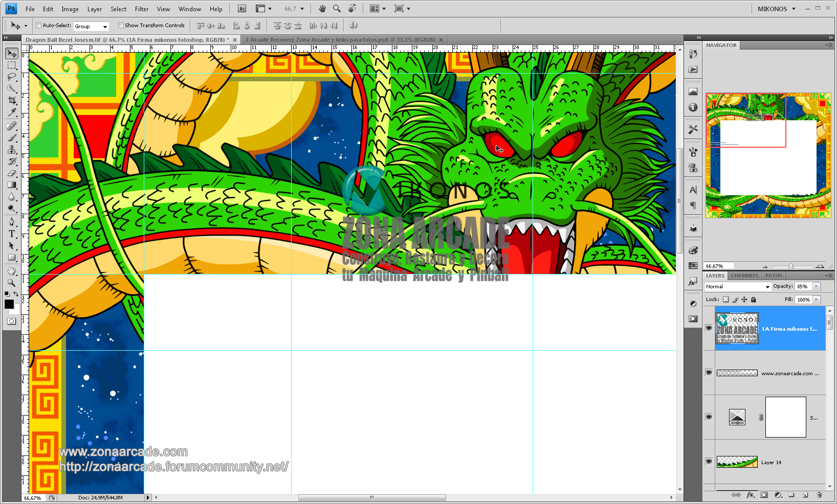Viewport: 837px width, 504px height.
Task: Hide the 1A Firma mikonos layer
Action: (x=709, y=328)
